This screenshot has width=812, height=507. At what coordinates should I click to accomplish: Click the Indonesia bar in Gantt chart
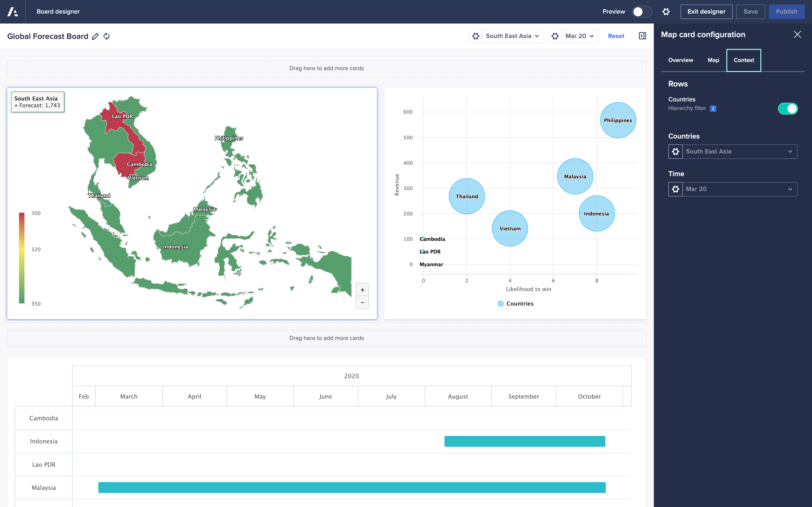click(x=524, y=441)
